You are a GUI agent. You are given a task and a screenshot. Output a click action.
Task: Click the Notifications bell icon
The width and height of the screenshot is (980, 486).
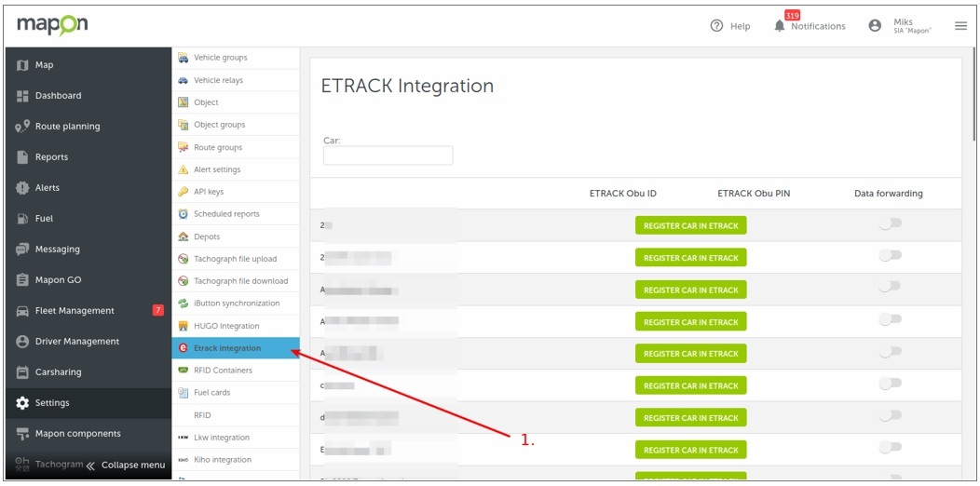click(779, 26)
